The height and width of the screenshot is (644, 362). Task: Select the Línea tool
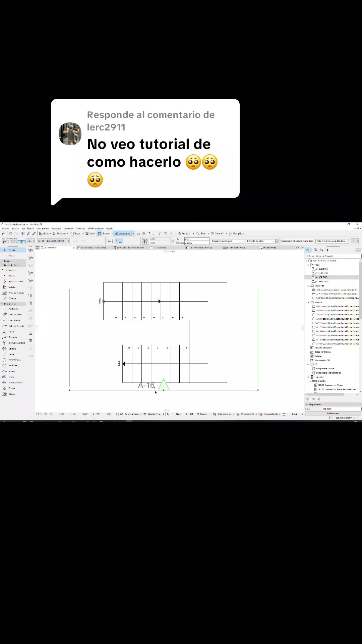(x=13, y=354)
